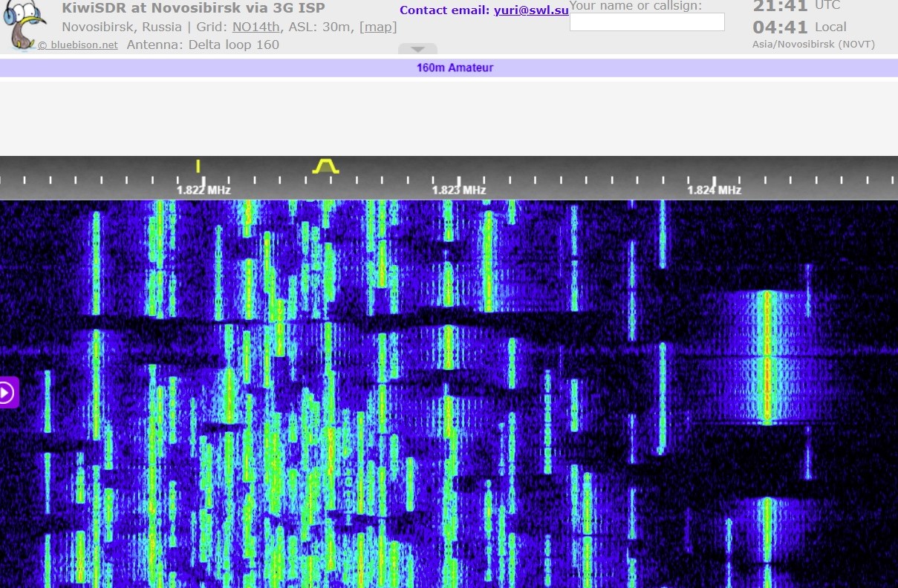Open the map link for receiver location
Image resolution: width=898 pixels, height=588 pixels.
378,27
